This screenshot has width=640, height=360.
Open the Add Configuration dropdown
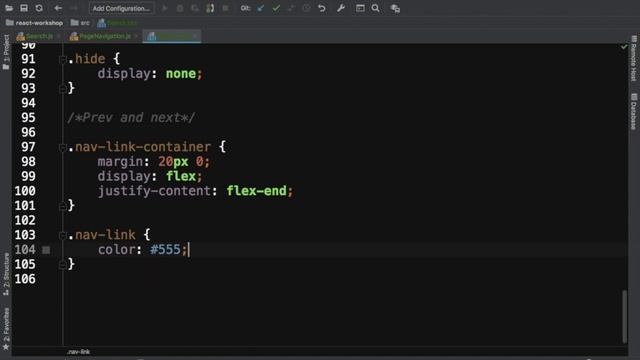coord(121,8)
